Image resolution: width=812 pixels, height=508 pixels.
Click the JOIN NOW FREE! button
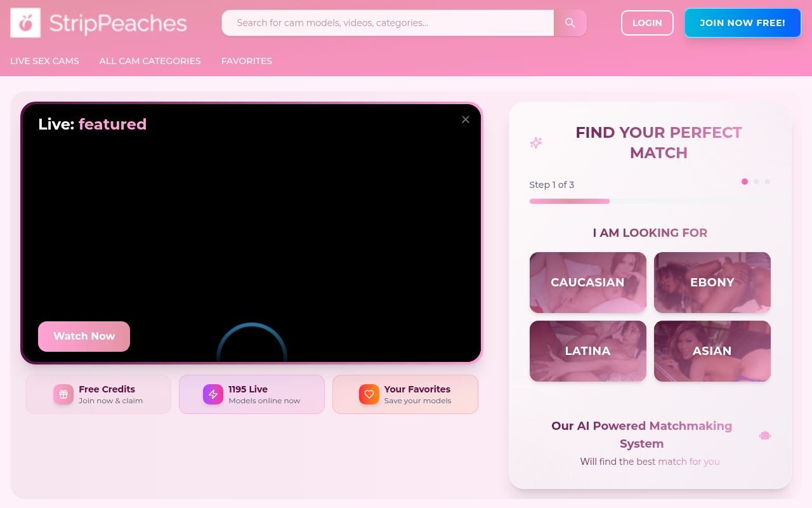point(742,23)
